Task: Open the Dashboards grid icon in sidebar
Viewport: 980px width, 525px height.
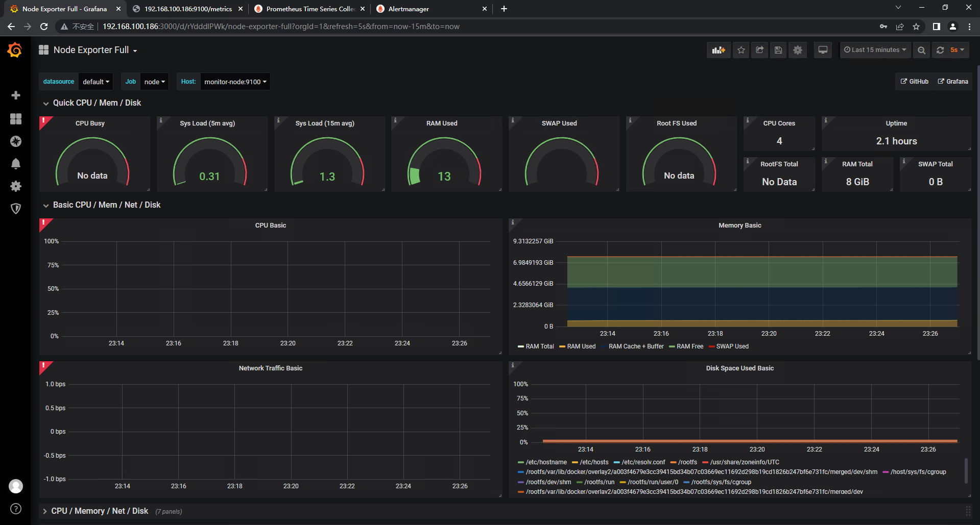Action: tap(16, 119)
